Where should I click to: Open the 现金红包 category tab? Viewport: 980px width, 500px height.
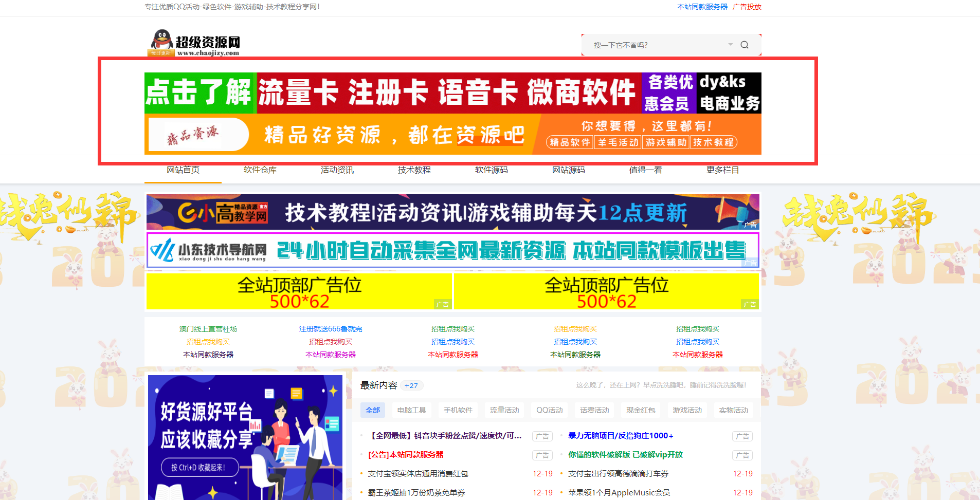641,410
